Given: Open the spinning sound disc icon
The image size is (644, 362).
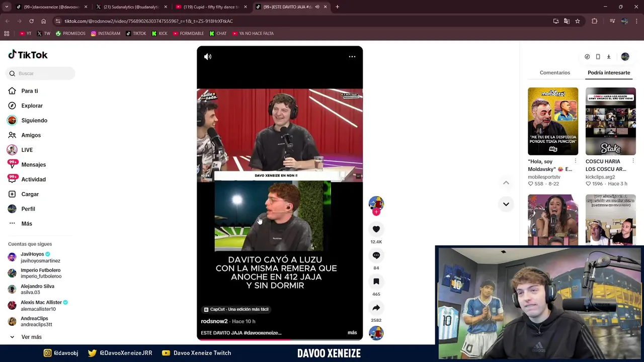Looking at the screenshot, I should 376,333.
